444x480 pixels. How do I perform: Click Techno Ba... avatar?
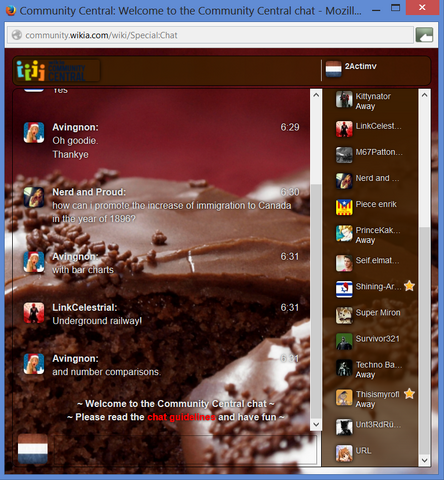tap(344, 368)
